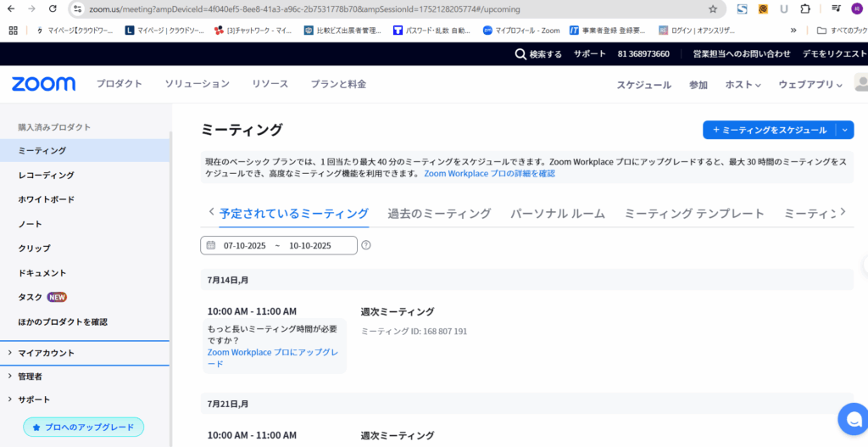This screenshot has width=868, height=447.
Task: Open the dropdown arrow next to ミーティングをスケジュール
Action: tap(844, 130)
